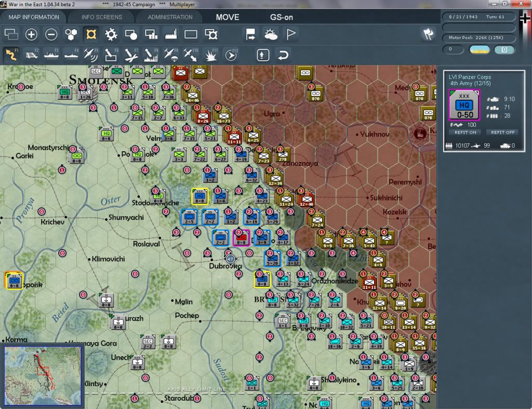The height and width of the screenshot is (409, 532).
Task: Zoom out with the minus icon
Action: pos(51,34)
